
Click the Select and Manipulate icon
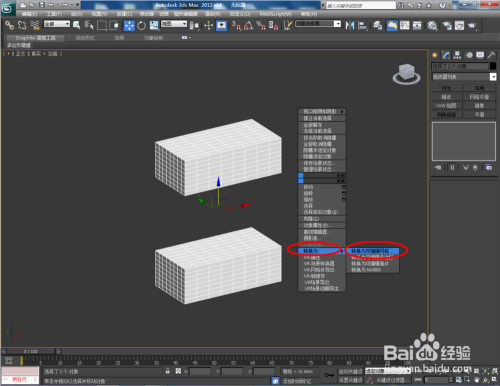click(209, 25)
